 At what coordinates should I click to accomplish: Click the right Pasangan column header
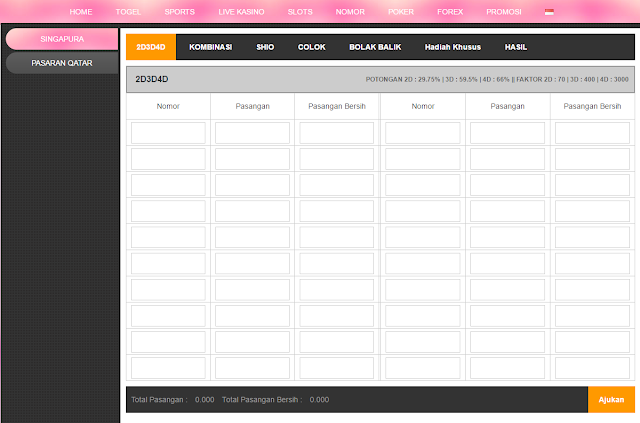tap(507, 106)
